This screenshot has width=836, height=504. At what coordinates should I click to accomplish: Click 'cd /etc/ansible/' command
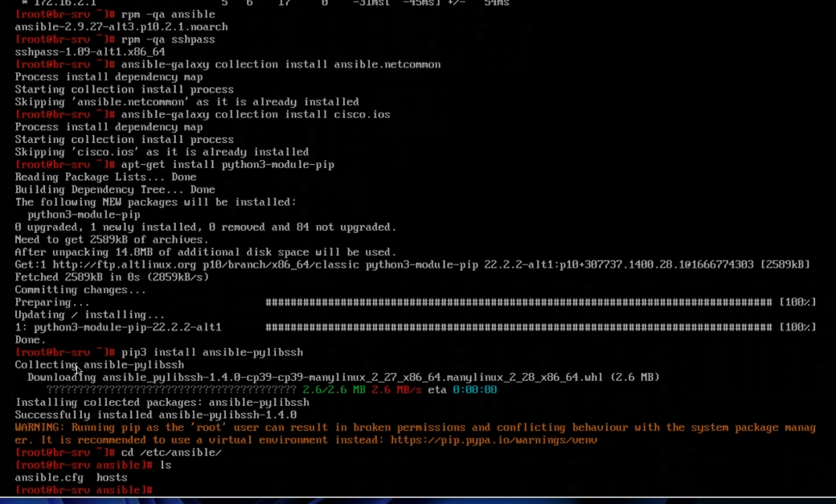tap(171, 453)
